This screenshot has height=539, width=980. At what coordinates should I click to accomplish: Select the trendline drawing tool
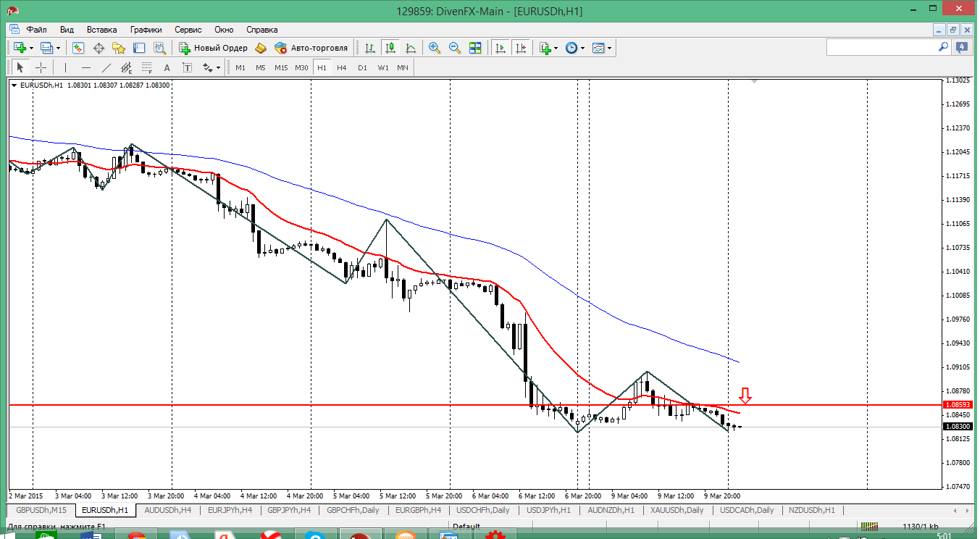point(106,67)
